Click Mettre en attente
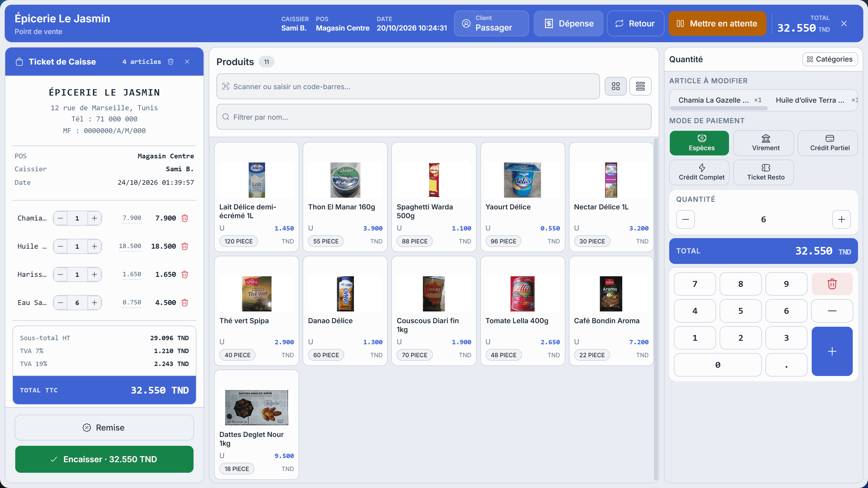 717,23
